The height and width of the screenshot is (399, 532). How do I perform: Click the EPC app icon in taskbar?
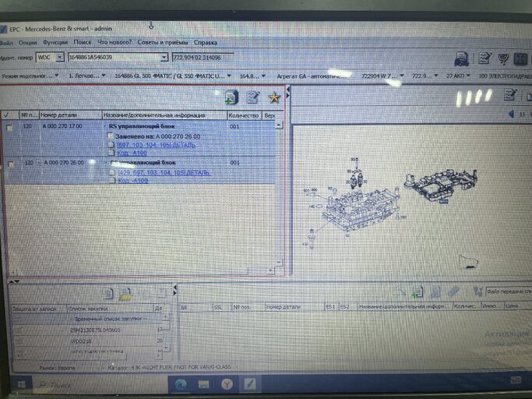click(250, 384)
